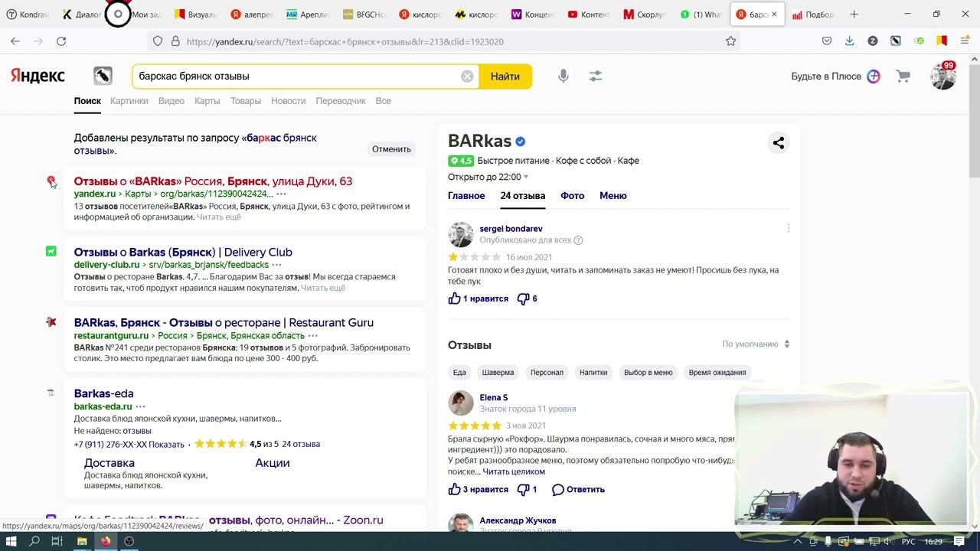
Task: Open the Yandex browser-extension icon beside the logo
Action: pos(103,76)
